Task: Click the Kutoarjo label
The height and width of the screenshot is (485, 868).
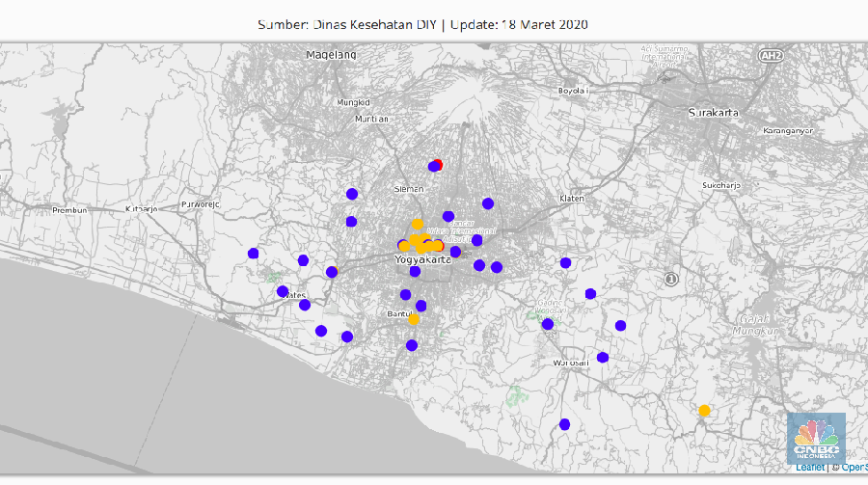Action: (141, 208)
